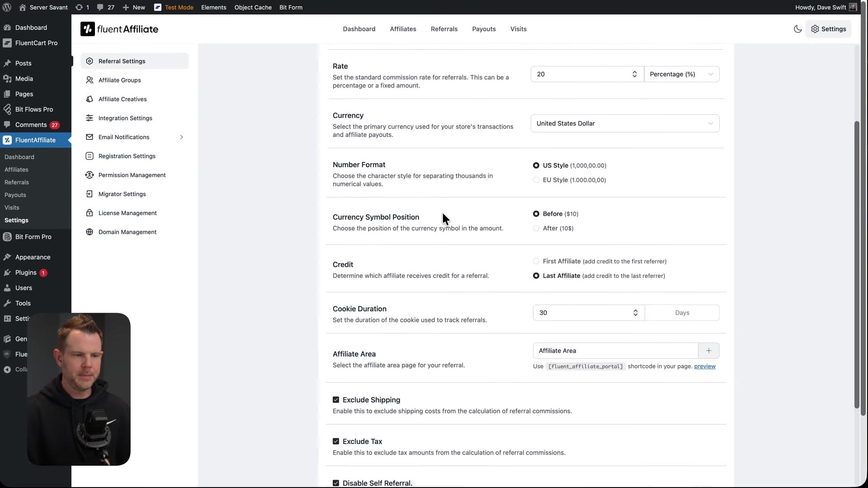Click the Integration Settings sliders icon
The height and width of the screenshot is (488, 868).
(x=90, y=118)
